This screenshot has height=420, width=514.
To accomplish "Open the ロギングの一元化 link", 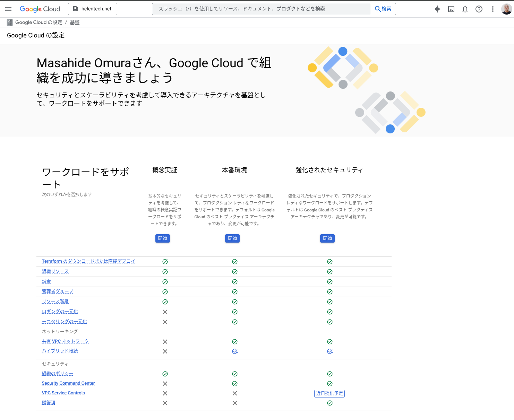I will (60, 312).
